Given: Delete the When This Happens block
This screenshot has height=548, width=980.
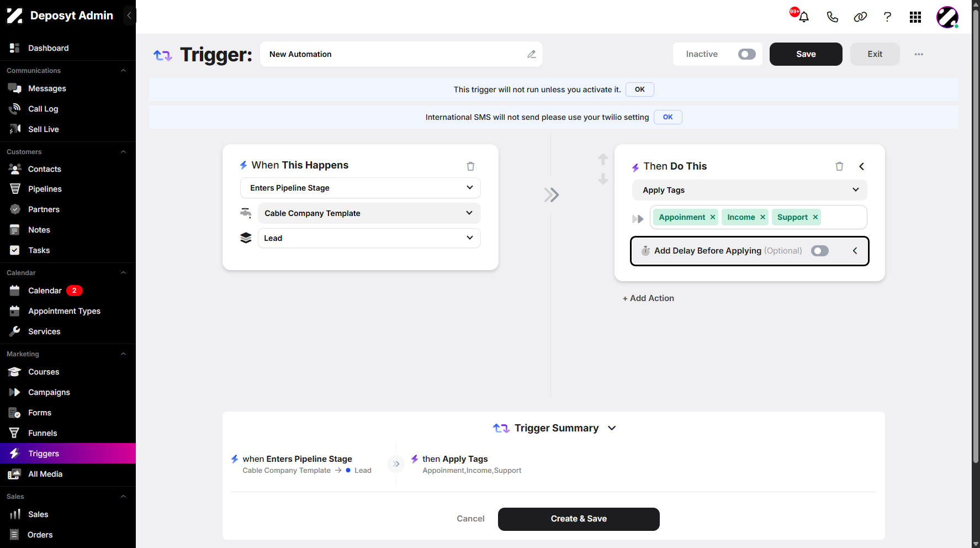Looking at the screenshot, I should pos(470,166).
